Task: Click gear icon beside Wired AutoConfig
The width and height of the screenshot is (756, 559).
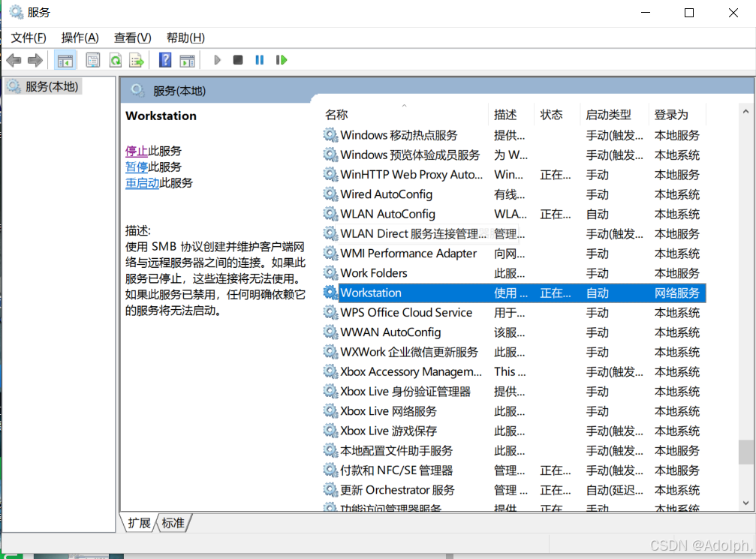Action: pyautogui.click(x=330, y=194)
